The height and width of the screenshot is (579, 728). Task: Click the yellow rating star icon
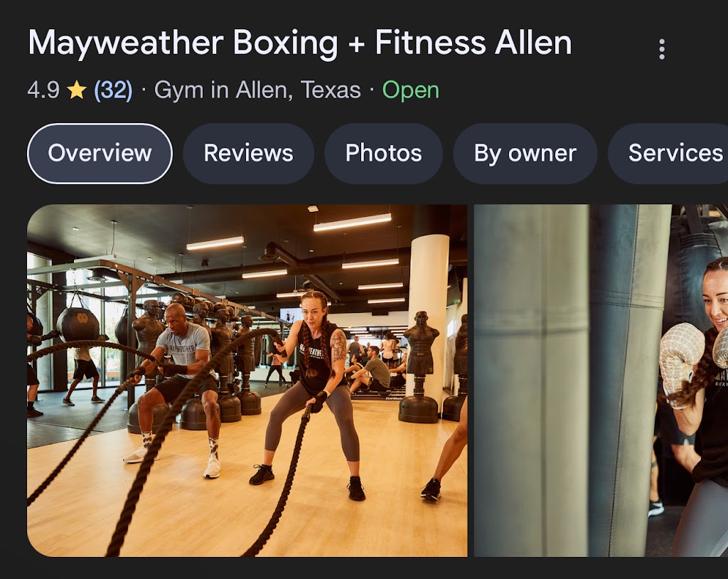point(77,90)
